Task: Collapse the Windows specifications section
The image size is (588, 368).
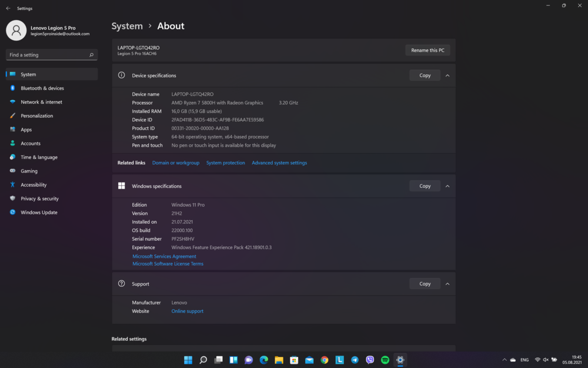Action: (447, 186)
